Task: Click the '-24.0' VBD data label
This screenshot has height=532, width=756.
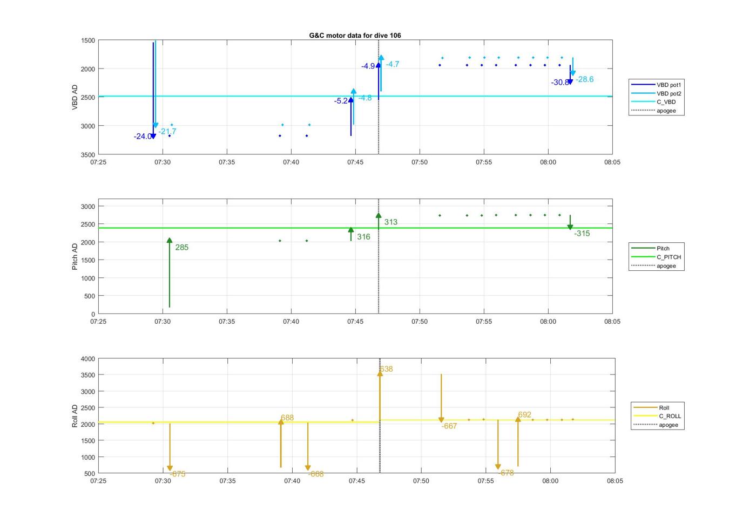Action: click(x=143, y=137)
